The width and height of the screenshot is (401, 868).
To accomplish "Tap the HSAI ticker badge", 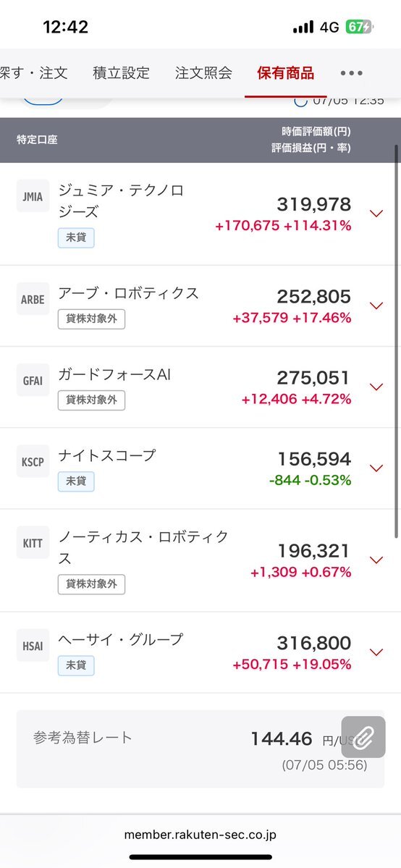I will tap(33, 646).
